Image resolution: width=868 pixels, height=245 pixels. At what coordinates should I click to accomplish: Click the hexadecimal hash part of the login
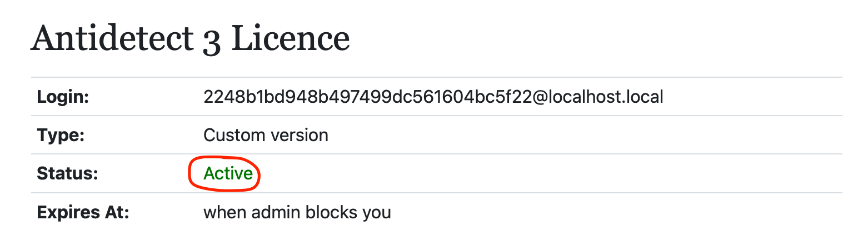pos(368,97)
